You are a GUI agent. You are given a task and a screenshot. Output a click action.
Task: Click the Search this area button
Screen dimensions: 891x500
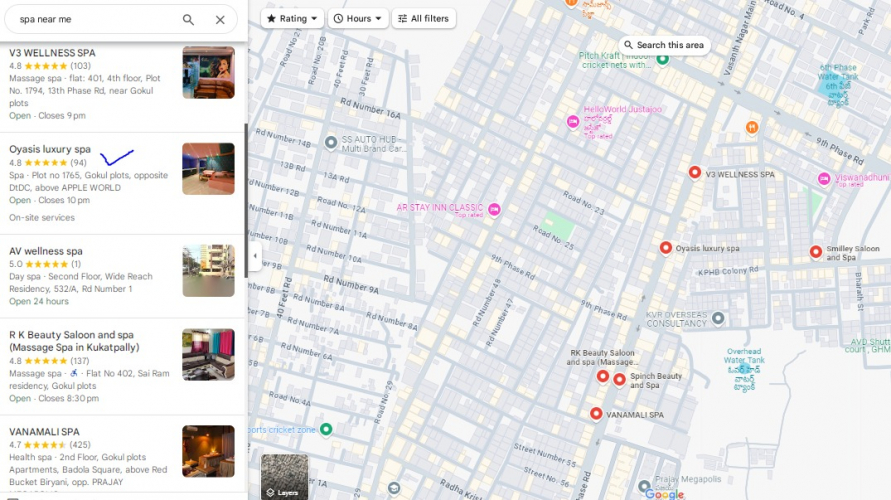click(664, 45)
